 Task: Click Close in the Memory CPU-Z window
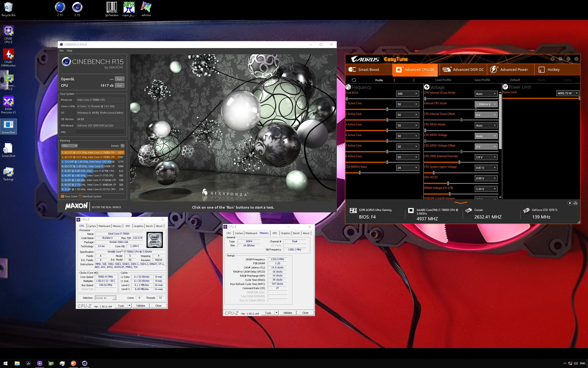(x=305, y=313)
